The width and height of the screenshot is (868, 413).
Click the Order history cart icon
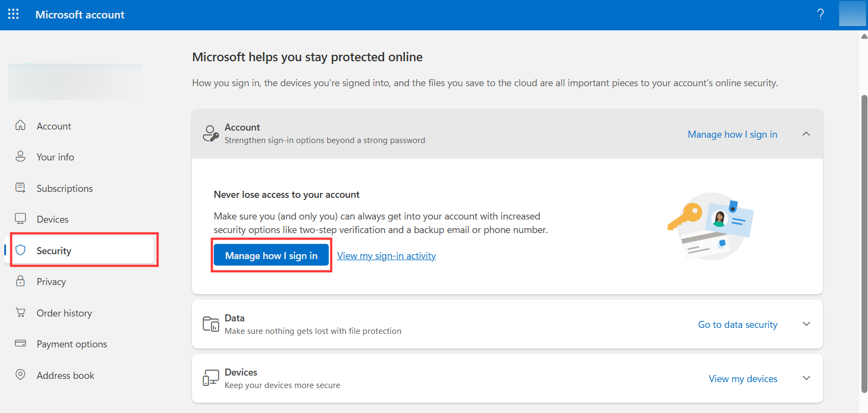click(x=21, y=313)
